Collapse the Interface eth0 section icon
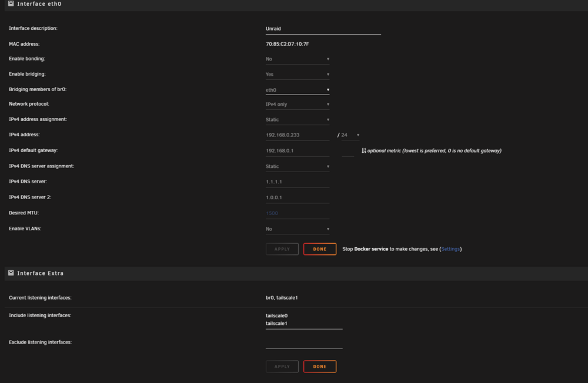The image size is (588, 383). (11, 4)
